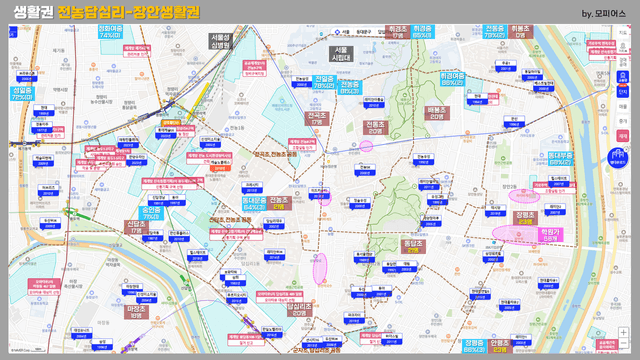Viewport: 640px width, 360px height.
Task: Click the blue school-zone building icon in sidebar
Action: tap(623, 76)
